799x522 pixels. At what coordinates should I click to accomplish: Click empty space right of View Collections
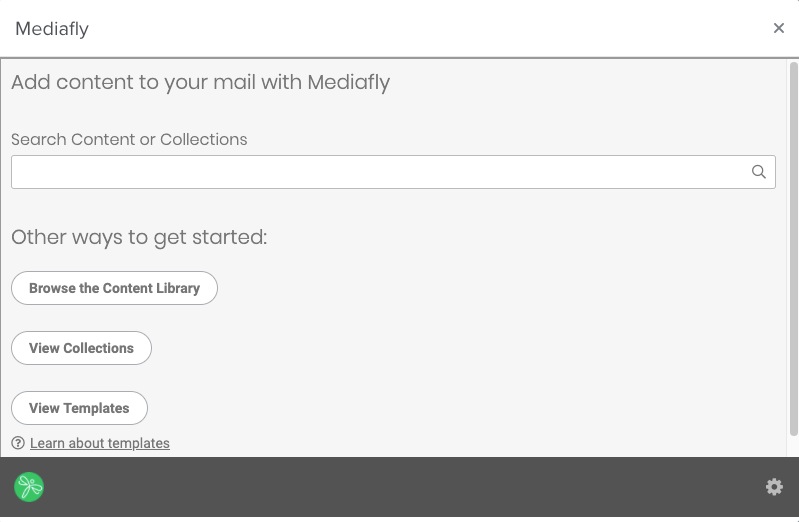(x=450, y=348)
